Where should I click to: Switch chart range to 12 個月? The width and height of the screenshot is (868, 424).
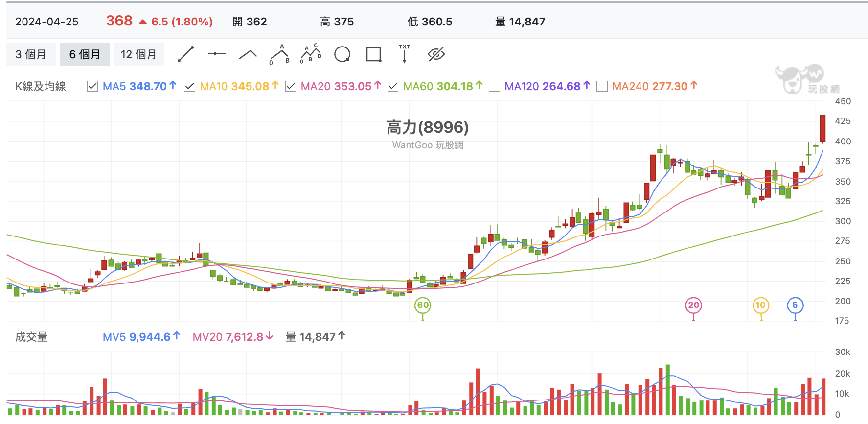[139, 54]
